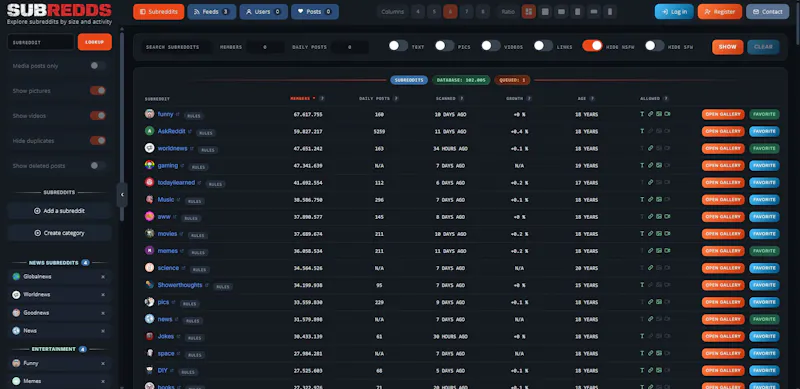This screenshot has height=389, width=800.
Task: Open the help icon beside Age header
Action: [592, 99]
